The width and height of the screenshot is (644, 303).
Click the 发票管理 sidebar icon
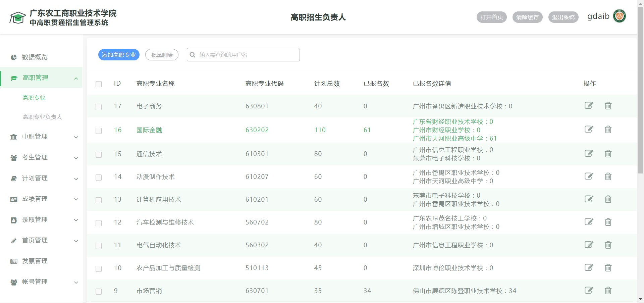coord(14,261)
